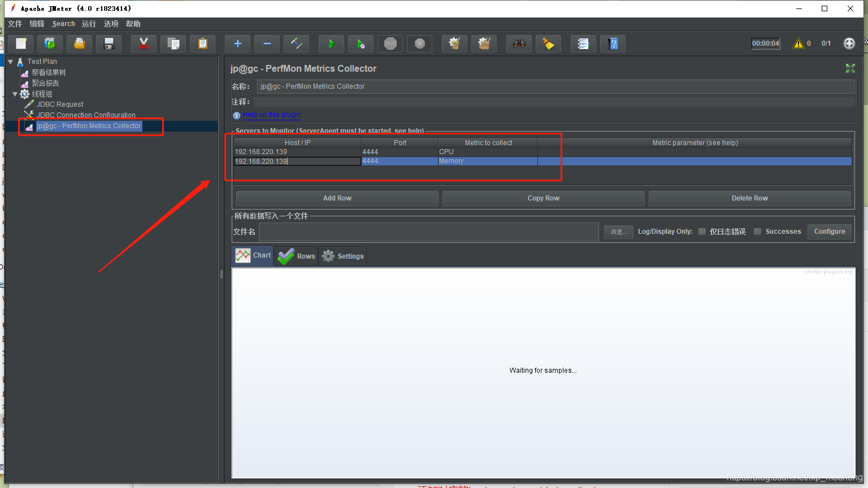Switch to the Rows tab
The width and height of the screenshot is (868, 488).
[296, 256]
